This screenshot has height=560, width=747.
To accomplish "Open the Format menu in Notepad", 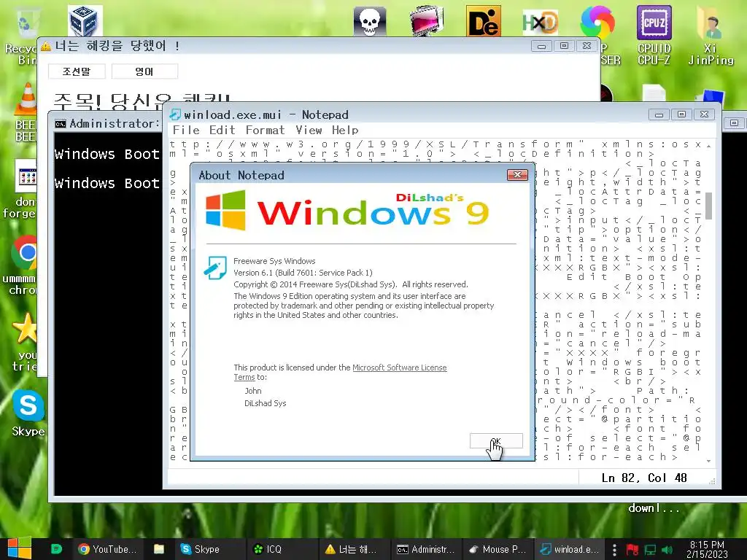I will pos(265,130).
